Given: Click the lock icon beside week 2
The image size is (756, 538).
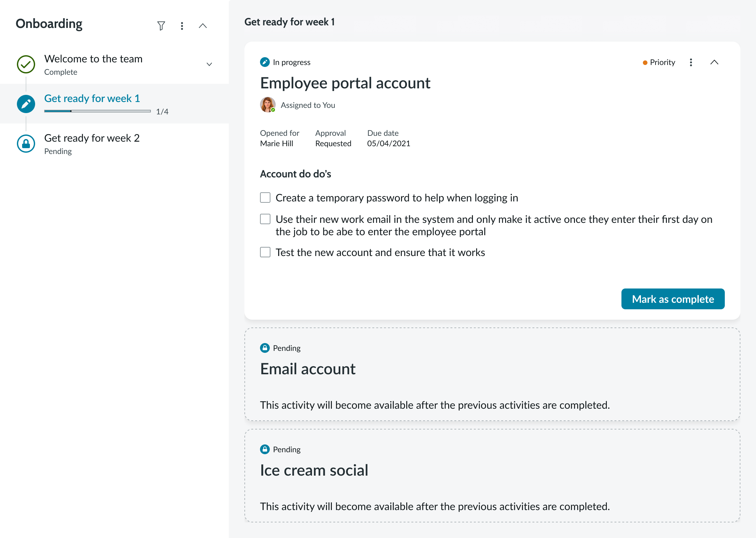Looking at the screenshot, I should click(x=26, y=144).
